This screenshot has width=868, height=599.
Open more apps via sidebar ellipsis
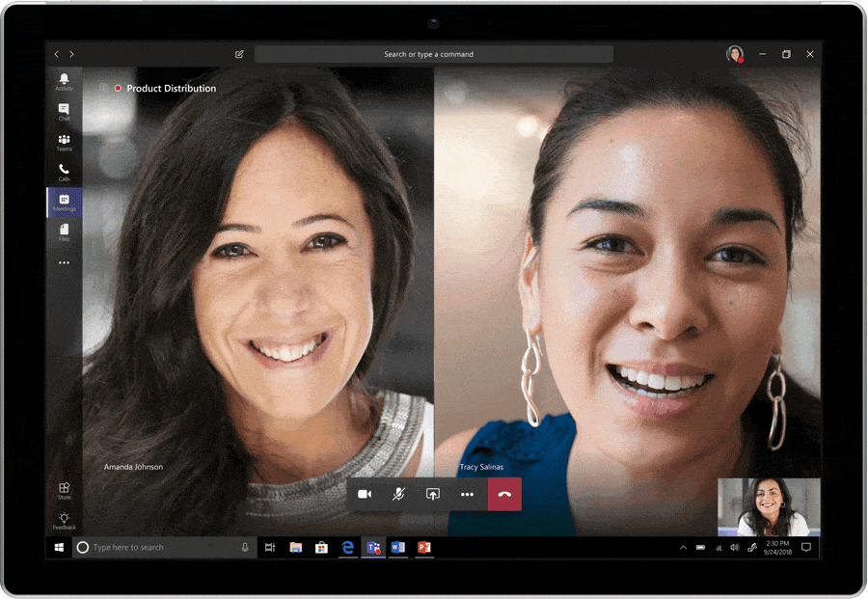(65, 261)
